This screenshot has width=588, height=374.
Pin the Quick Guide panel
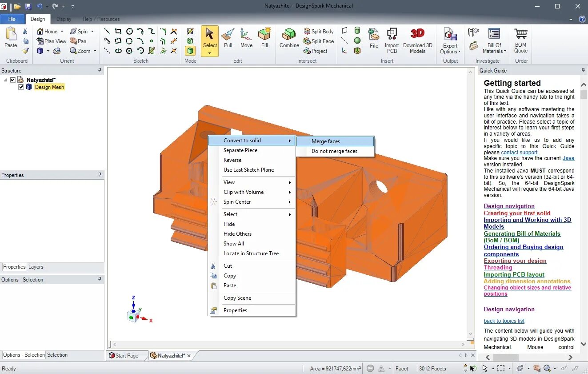click(x=583, y=70)
